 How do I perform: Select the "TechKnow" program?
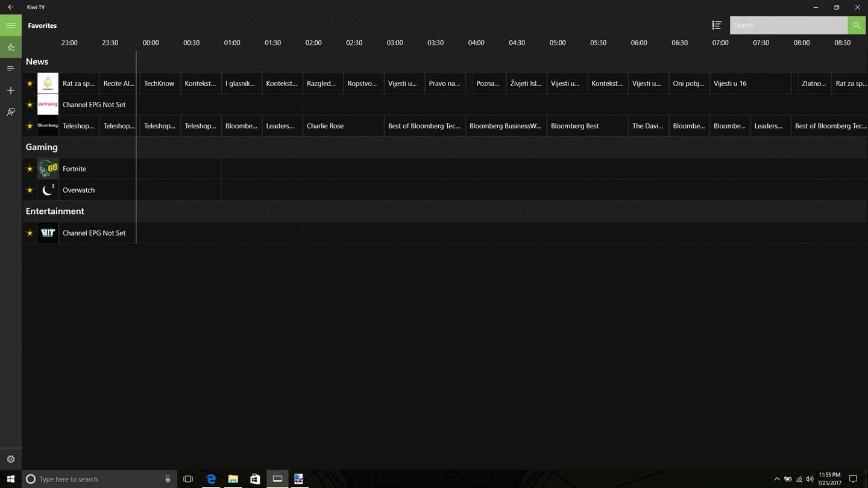(160, 83)
